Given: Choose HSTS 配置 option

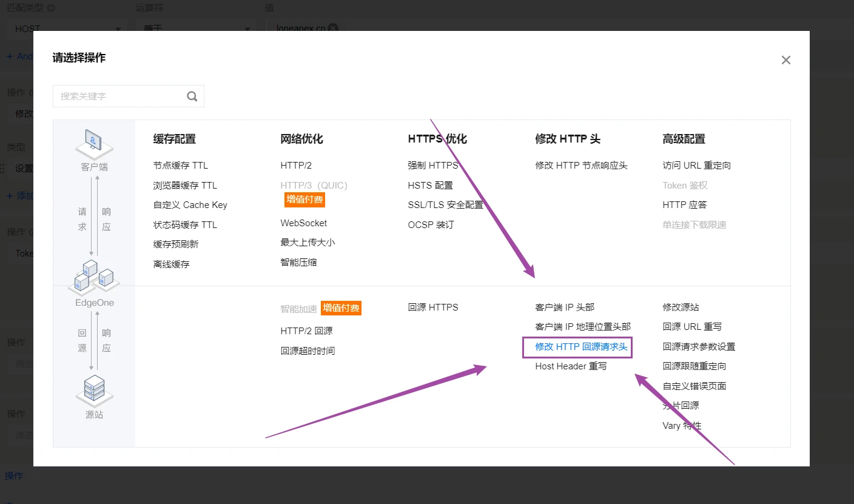Looking at the screenshot, I should coord(430,186).
